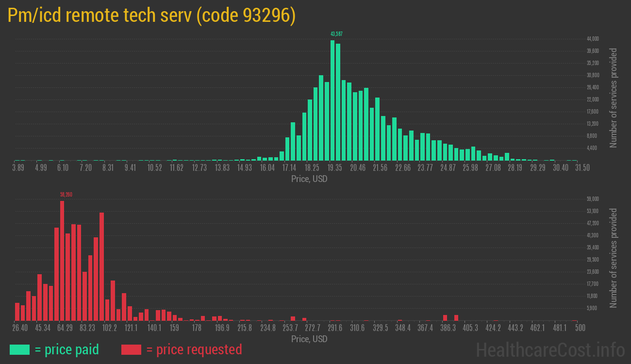Click the red 'price requested' legend swatch
This screenshot has width=631, height=364.
click(x=132, y=349)
